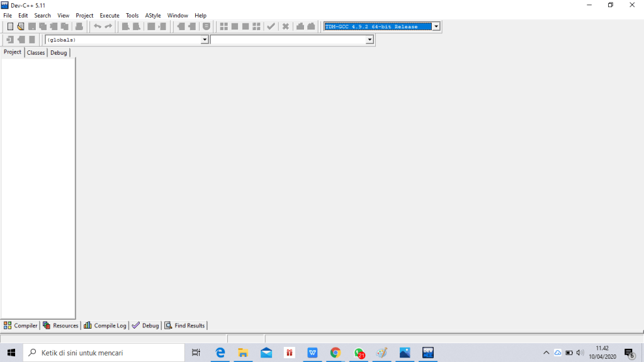Switch to the Debug tab in left panel
The height and width of the screenshot is (362, 644).
coord(59,53)
